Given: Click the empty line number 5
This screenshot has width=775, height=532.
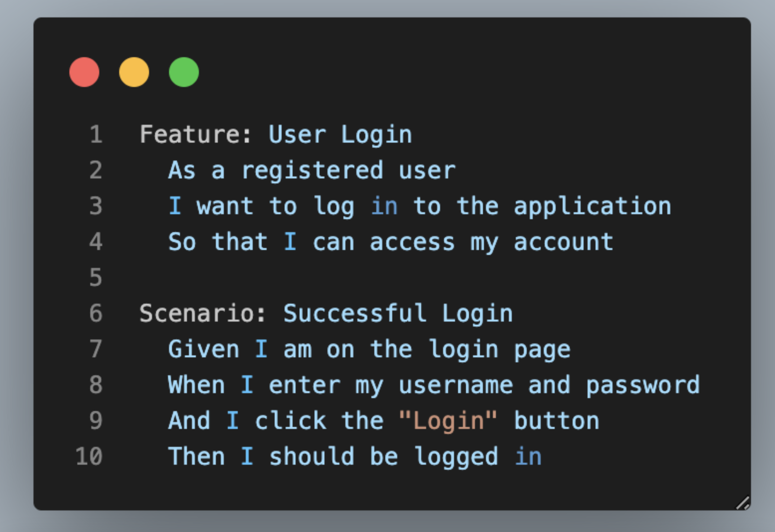Looking at the screenshot, I should tap(96, 277).
